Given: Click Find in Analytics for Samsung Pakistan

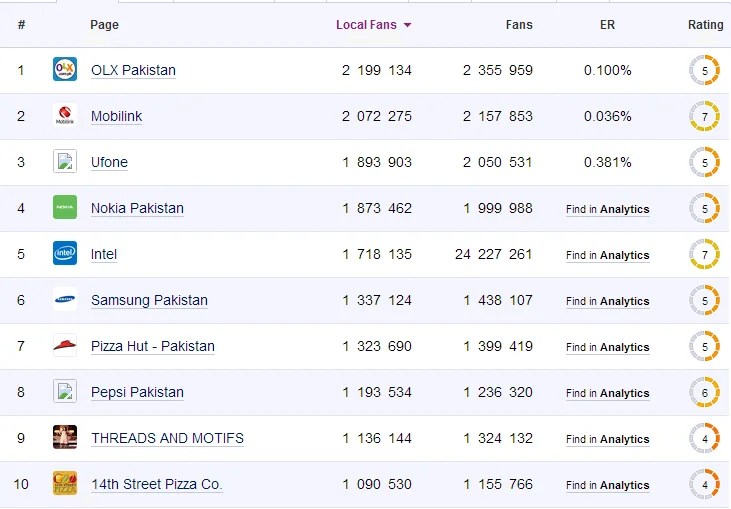Looking at the screenshot, I should click(x=607, y=302).
